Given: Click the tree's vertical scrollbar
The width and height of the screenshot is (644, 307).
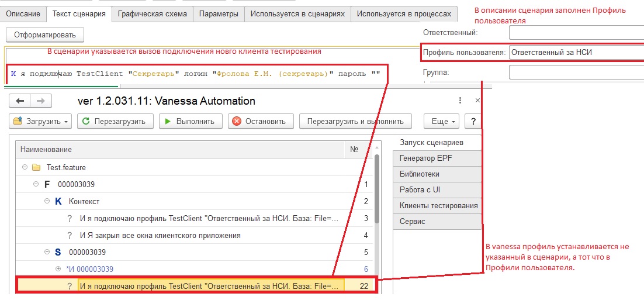Looking at the screenshot, I should point(376,190).
